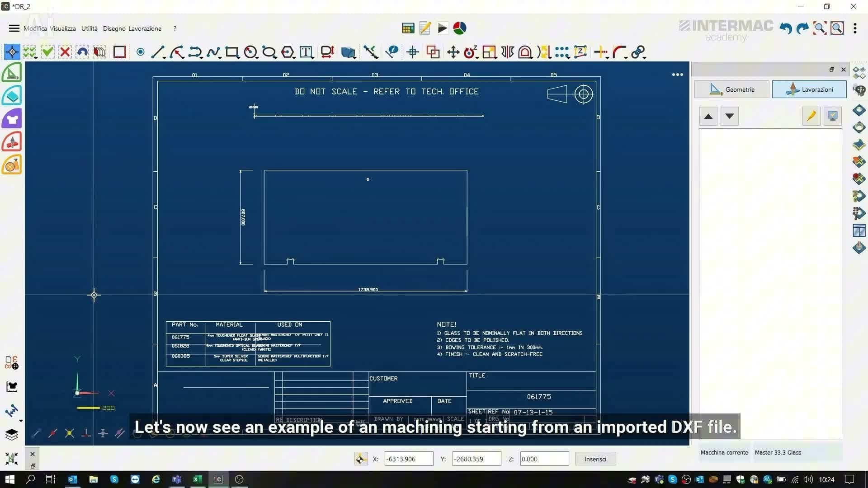Click the green checkmark confirm icon
The image size is (868, 488).
pos(47,52)
